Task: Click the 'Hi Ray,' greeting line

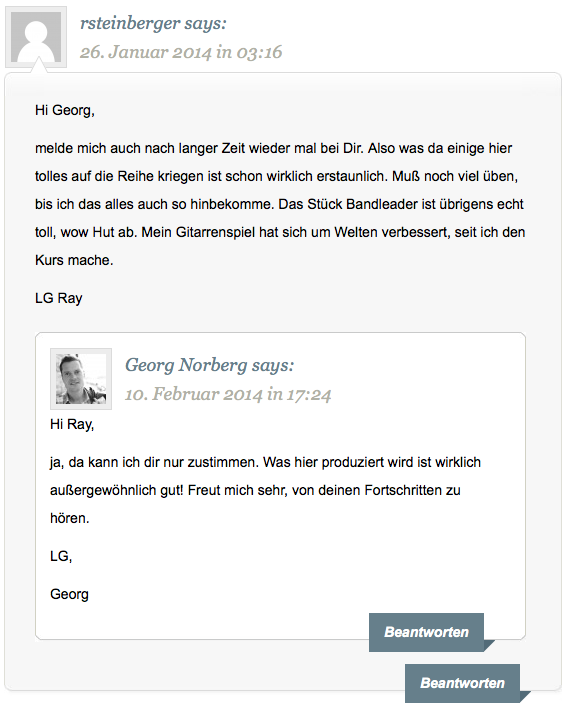Action: pyautogui.click(x=72, y=424)
